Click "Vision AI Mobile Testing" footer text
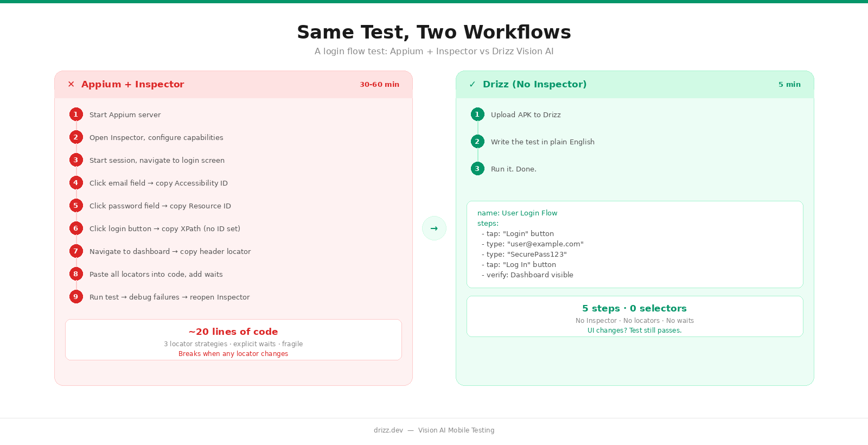The width and height of the screenshot is (868, 445). click(x=456, y=430)
